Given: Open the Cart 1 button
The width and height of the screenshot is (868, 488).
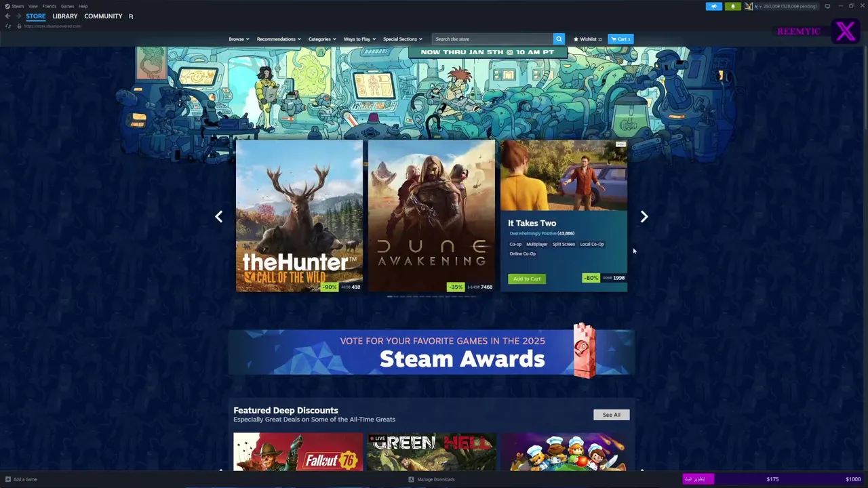Looking at the screenshot, I should point(620,39).
